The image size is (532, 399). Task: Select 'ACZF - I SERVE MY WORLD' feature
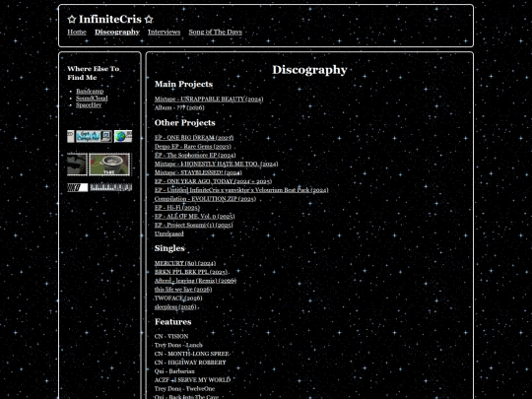[192, 380]
